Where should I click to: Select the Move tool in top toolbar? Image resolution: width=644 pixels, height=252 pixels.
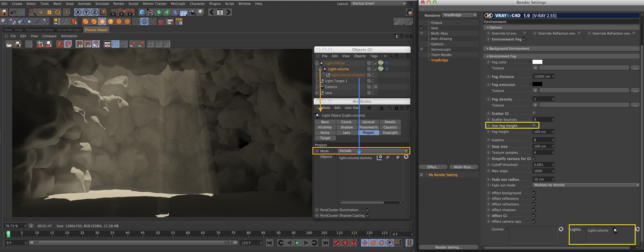[x=41, y=12]
